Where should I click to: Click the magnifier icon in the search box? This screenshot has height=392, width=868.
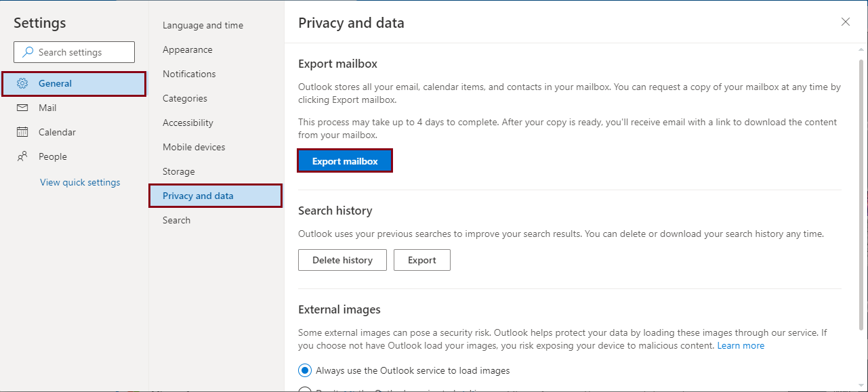pos(28,52)
